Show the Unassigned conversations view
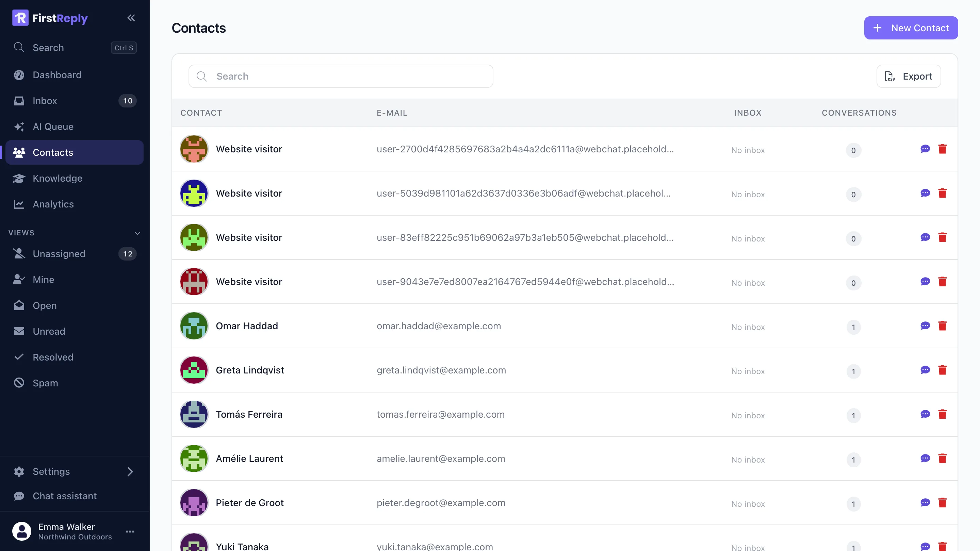Image resolution: width=980 pixels, height=551 pixels. [75, 254]
